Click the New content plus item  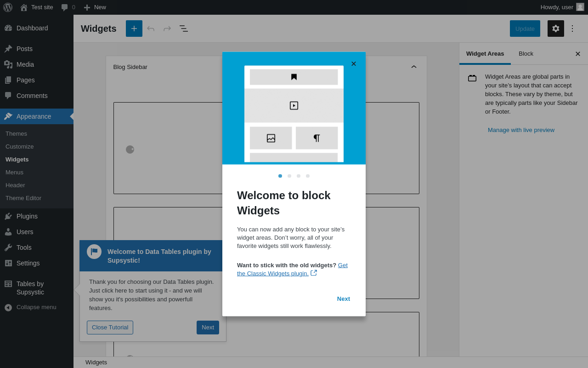tap(95, 7)
